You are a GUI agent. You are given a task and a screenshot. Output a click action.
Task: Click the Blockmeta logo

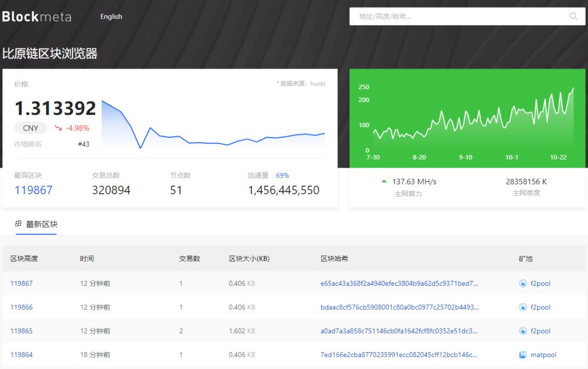click(36, 17)
